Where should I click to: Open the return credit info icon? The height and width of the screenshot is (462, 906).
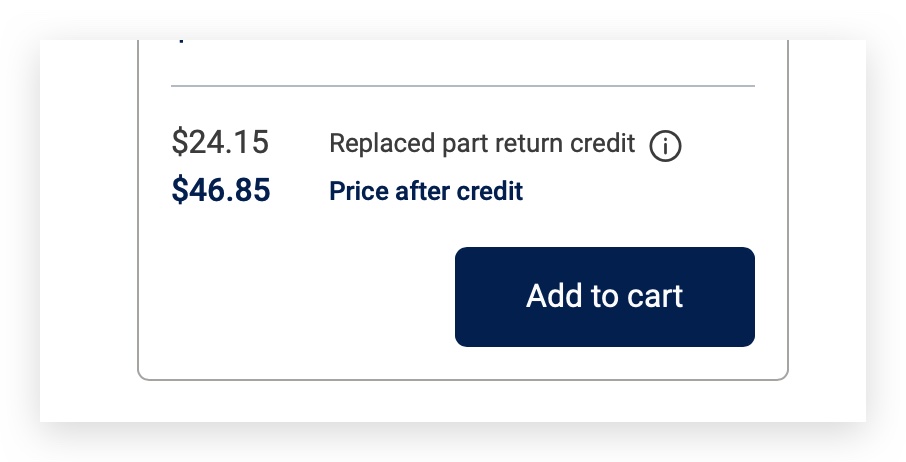[x=665, y=146]
